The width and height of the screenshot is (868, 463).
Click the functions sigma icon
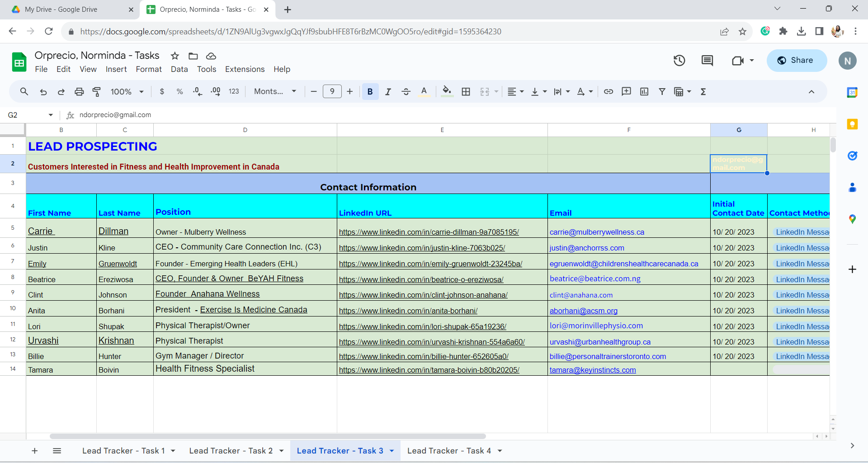[x=703, y=92]
